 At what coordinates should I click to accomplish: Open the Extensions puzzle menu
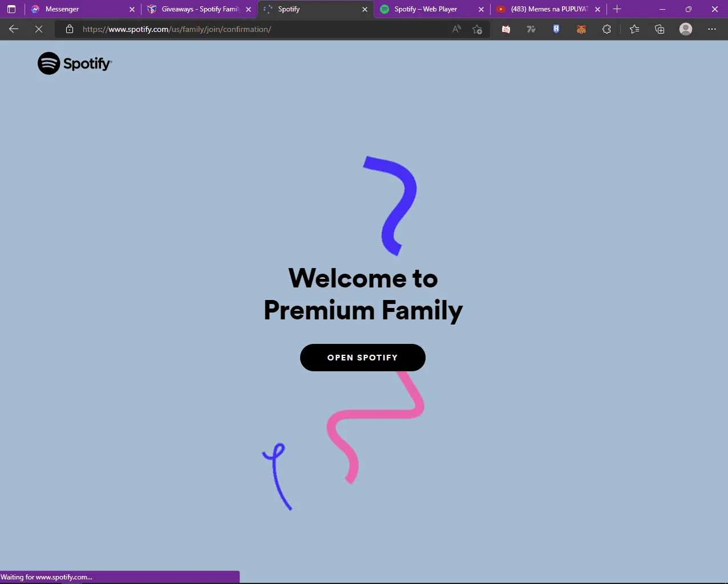point(606,29)
